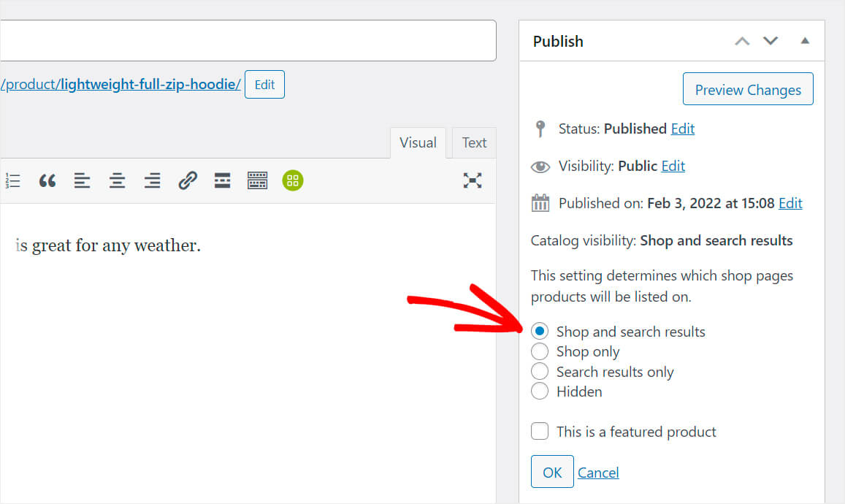Screen dimensions: 845x504
Task: Edit the product permalink
Action: [x=264, y=84]
